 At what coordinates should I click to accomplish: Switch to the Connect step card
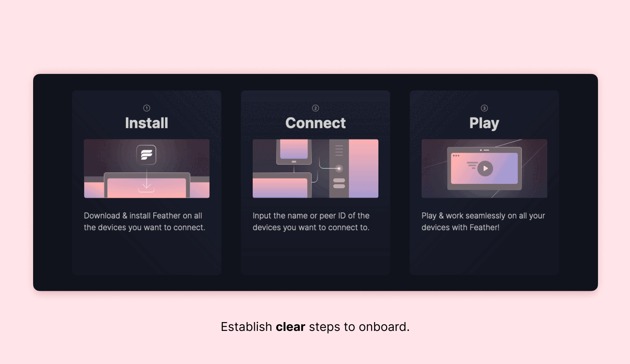tap(315, 254)
